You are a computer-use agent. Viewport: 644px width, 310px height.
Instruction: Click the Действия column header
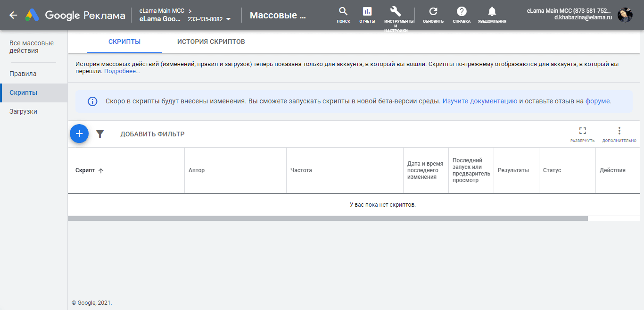[612, 170]
